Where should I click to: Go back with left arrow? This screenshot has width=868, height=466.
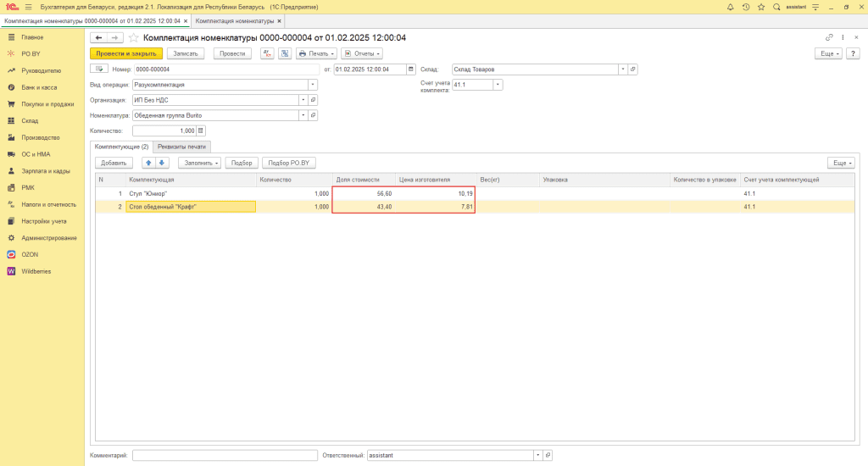pyautogui.click(x=98, y=37)
